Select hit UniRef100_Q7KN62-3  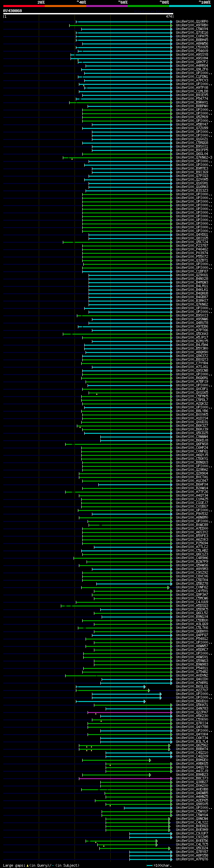pyautogui.click(x=194, y=158)
